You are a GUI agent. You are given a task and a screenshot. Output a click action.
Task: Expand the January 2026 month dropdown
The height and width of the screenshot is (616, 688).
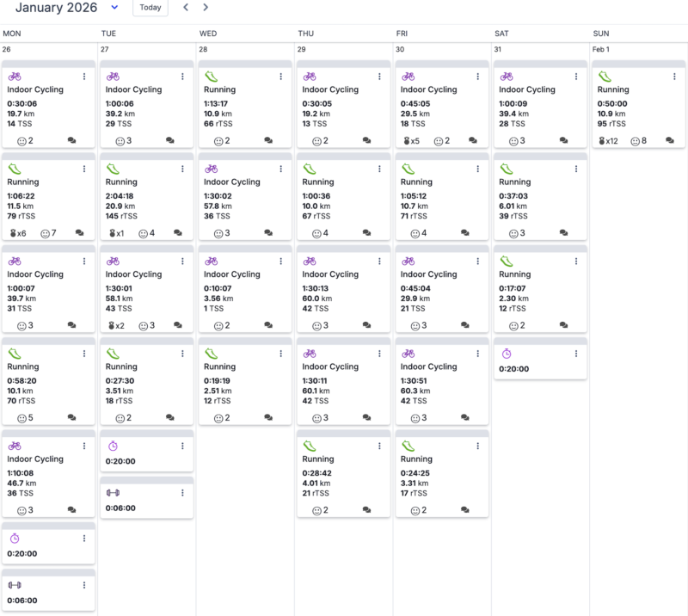(115, 8)
